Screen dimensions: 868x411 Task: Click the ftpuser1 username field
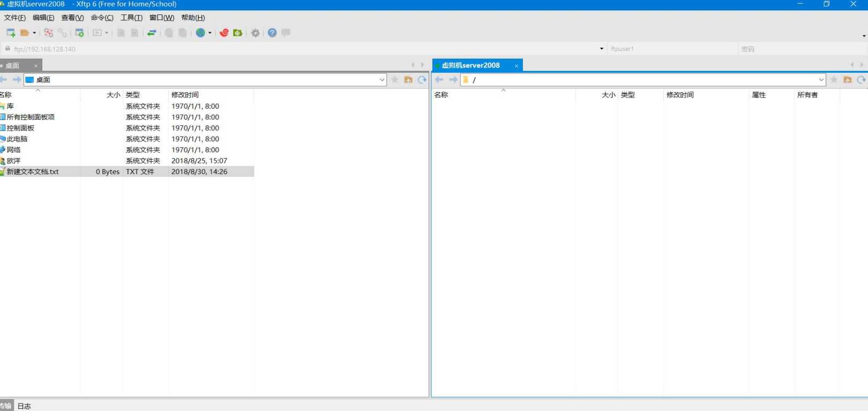click(672, 49)
